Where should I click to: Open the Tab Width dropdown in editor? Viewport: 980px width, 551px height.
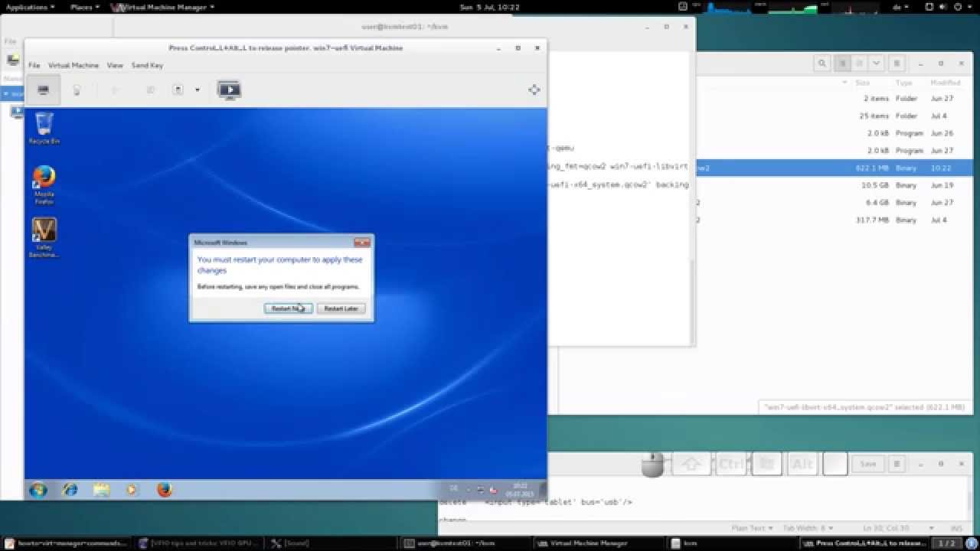coord(808,528)
